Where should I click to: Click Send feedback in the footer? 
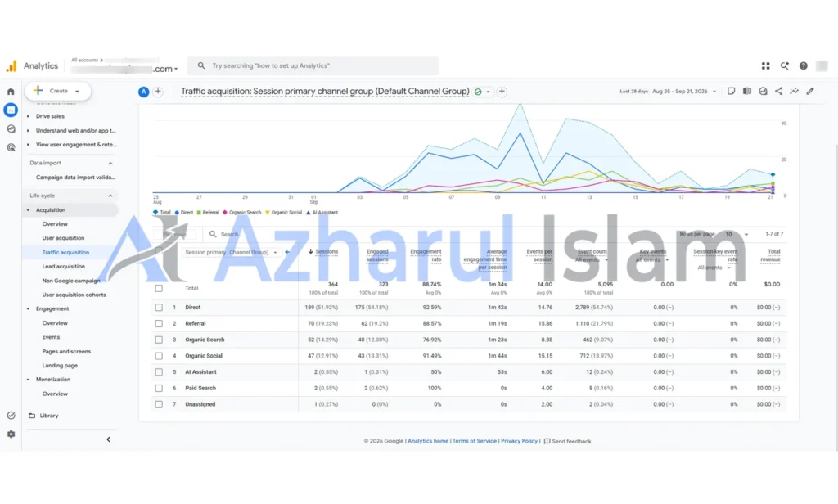[568, 442]
